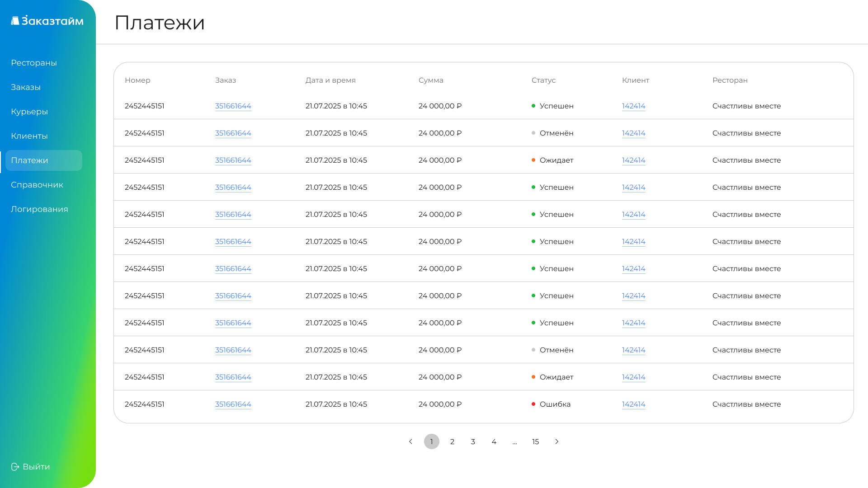Viewport: 868px width, 488px height.
Task: Click the Дата и время column header
Action: [x=330, y=80]
